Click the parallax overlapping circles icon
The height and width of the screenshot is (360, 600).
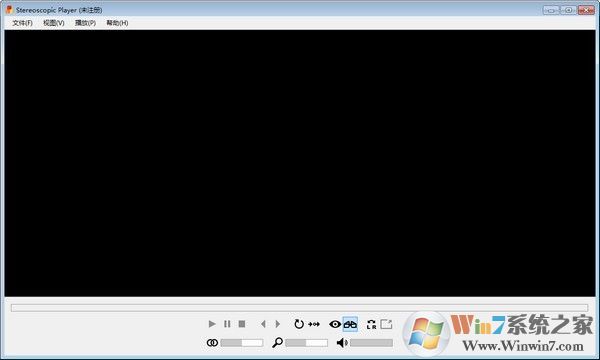pos(212,343)
